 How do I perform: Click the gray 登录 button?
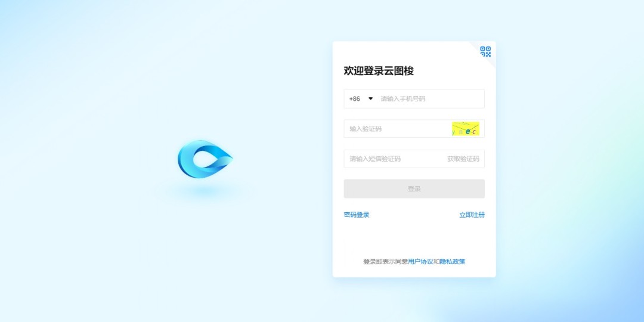point(414,188)
